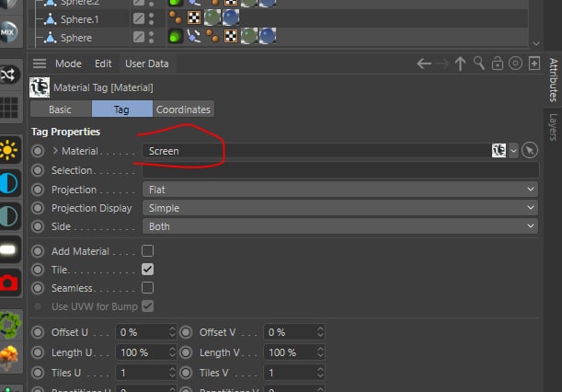
Task: Click the circular target mode icon
Action: [x=515, y=63]
